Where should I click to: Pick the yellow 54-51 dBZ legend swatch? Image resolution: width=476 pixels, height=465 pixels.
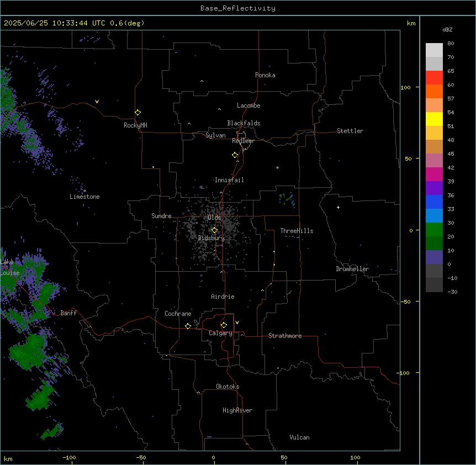point(434,119)
